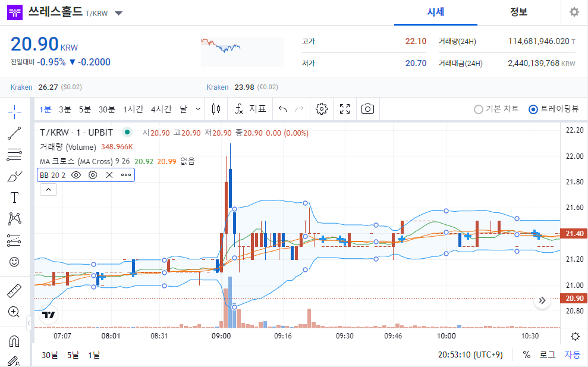Undo the last chart action
Image resolution: width=588 pixels, height=367 pixels.
[x=283, y=109]
